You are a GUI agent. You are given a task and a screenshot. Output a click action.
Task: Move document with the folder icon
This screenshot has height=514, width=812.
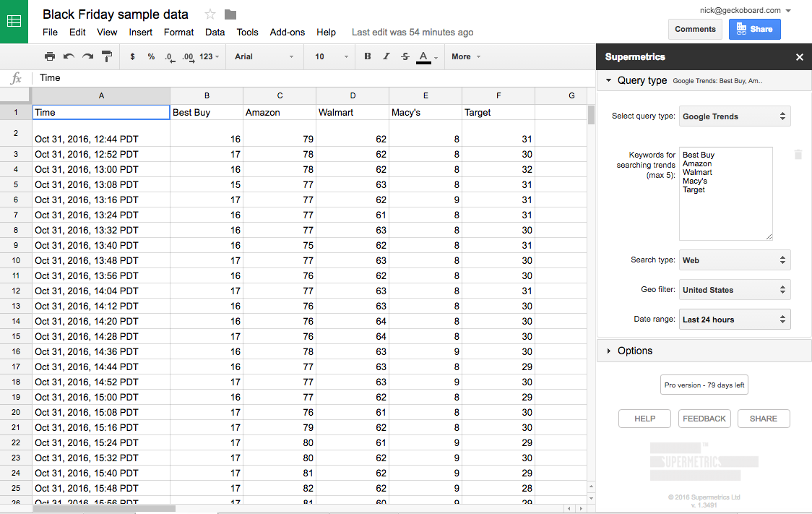230,14
